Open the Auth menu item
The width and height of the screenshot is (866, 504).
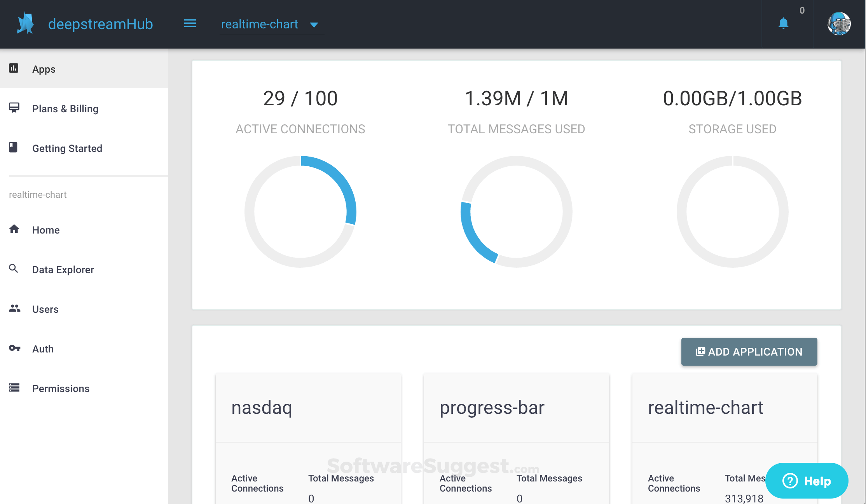(43, 349)
